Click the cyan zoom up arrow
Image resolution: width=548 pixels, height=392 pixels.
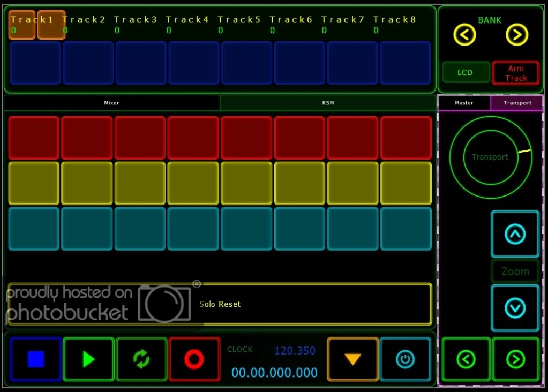(x=515, y=234)
